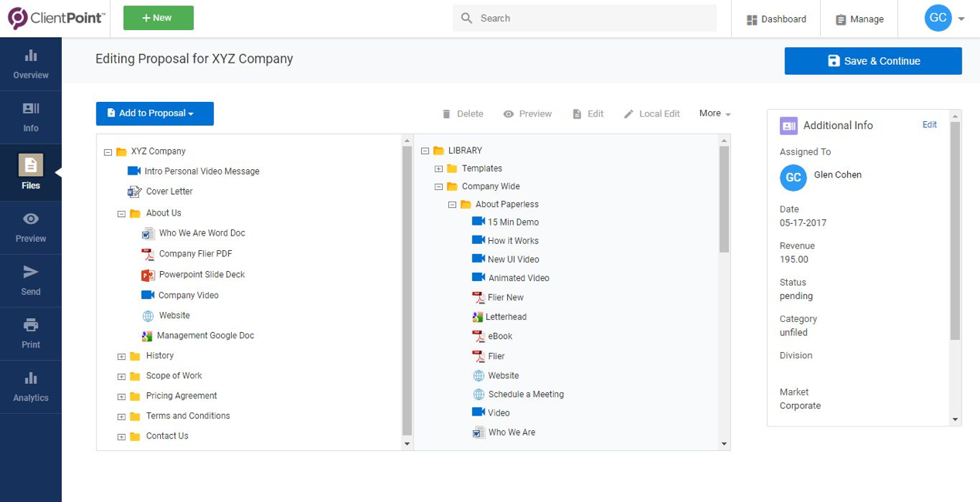Click the Powerpoint Slide Deck file icon

coord(148,275)
